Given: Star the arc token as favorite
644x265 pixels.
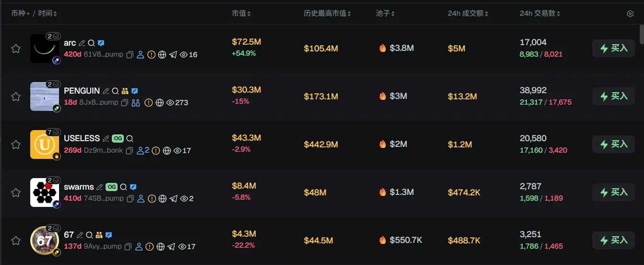Looking at the screenshot, I should click(x=16, y=48).
